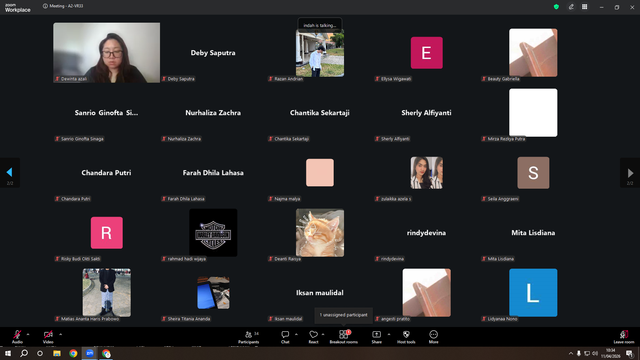Select zulaikka azela's photo tile
The image size is (640, 360).
tap(427, 173)
